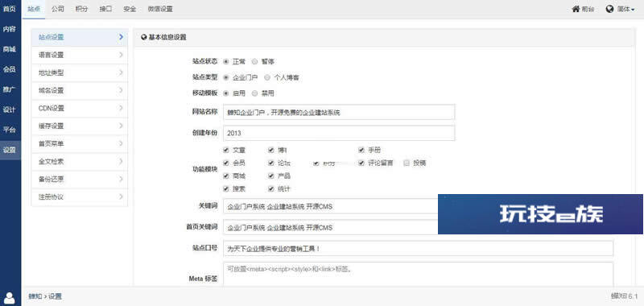Go to 首页 in the left navigation
644x306 pixels.
click(10, 9)
